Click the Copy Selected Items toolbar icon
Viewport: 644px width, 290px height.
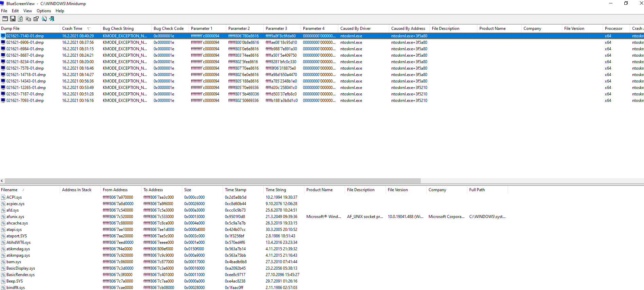click(x=28, y=19)
